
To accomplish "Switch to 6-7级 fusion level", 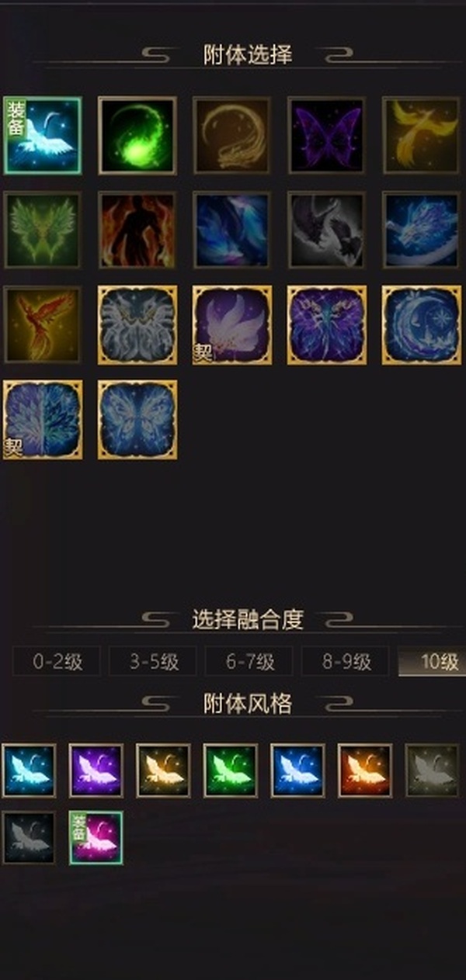I will pos(249,662).
